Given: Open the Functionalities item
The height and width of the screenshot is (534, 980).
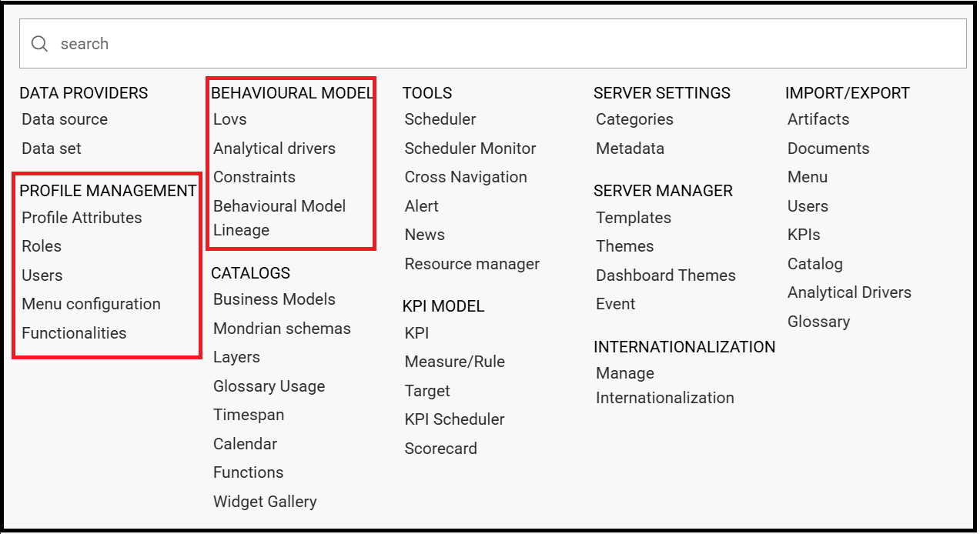Looking at the screenshot, I should click(x=74, y=333).
